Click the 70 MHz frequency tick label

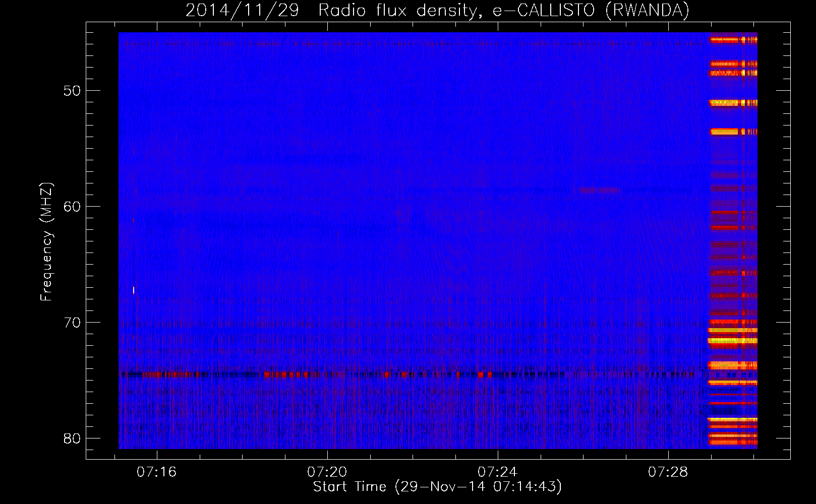(72, 323)
